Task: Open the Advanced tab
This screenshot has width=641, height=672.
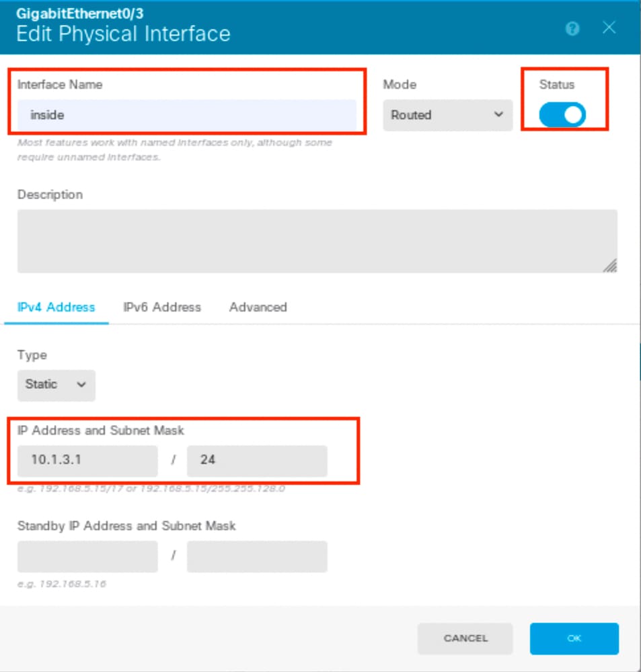Action: click(258, 307)
